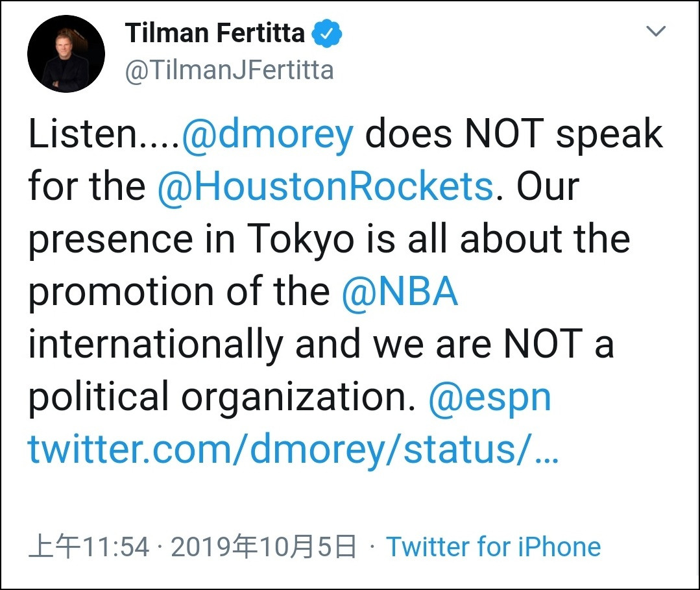This screenshot has width=700, height=590.
Task: Open the @NBA mention link
Action: click(x=400, y=291)
